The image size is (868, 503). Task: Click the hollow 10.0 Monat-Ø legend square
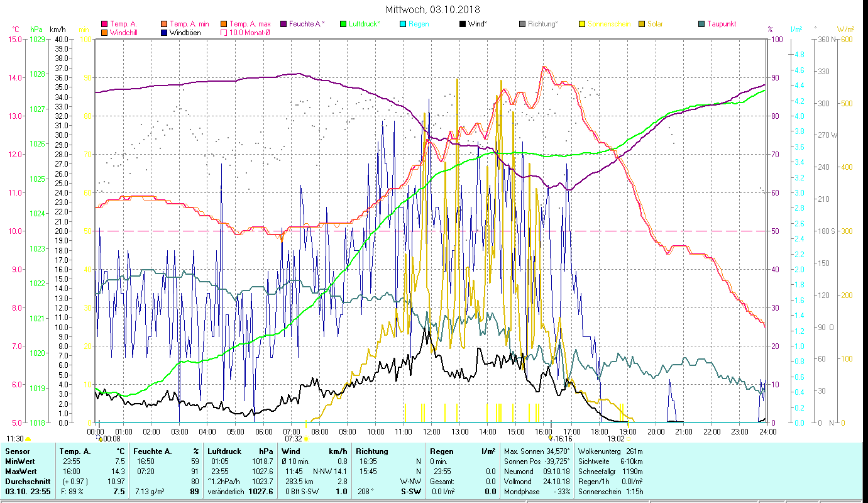pos(224,33)
